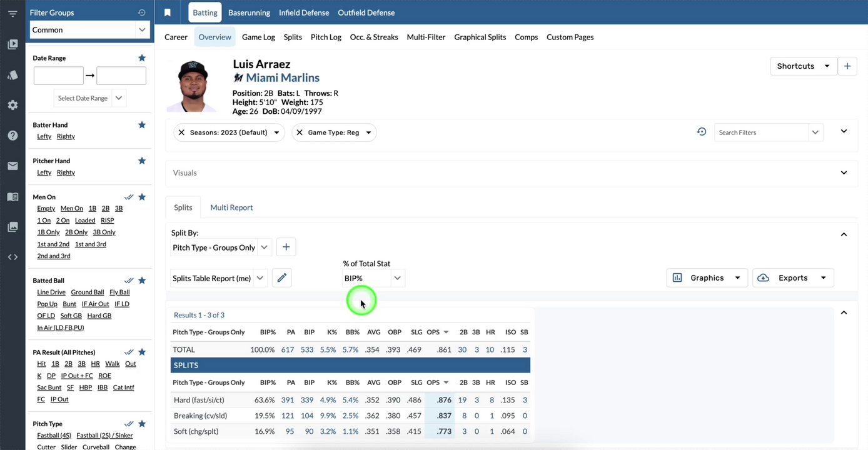Favorite the Batted Ball filter star

(142, 281)
